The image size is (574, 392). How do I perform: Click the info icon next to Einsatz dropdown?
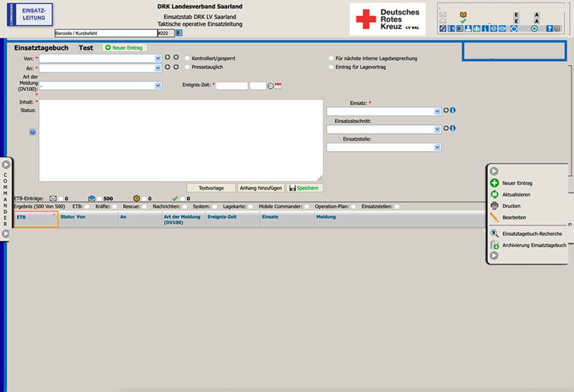click(x=453, y=111)
